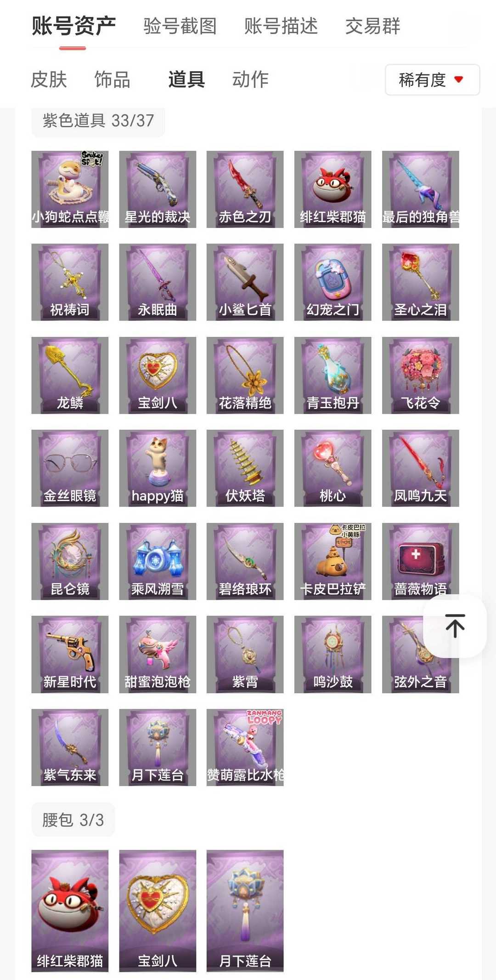Screen dimensions: 496x980
Task: Open the 甜蜜泡泡枪 item
Action: (158, 655)
